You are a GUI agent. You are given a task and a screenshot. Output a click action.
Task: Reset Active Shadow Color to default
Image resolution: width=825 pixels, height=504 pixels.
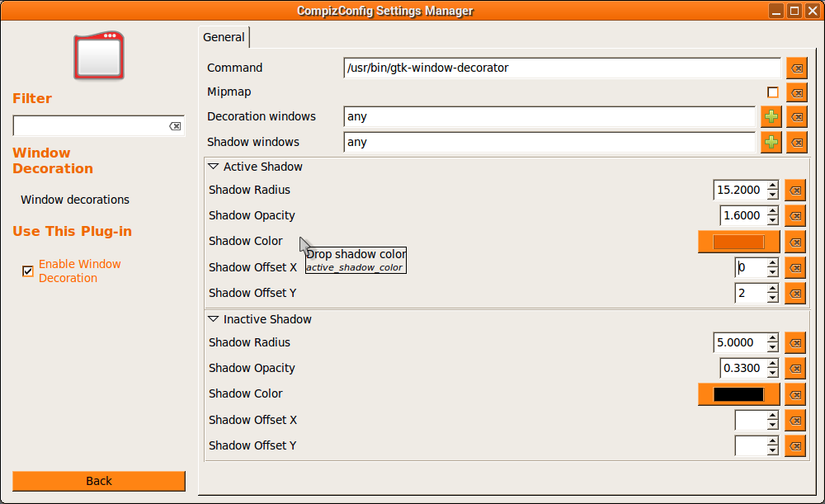coord(795,242)
